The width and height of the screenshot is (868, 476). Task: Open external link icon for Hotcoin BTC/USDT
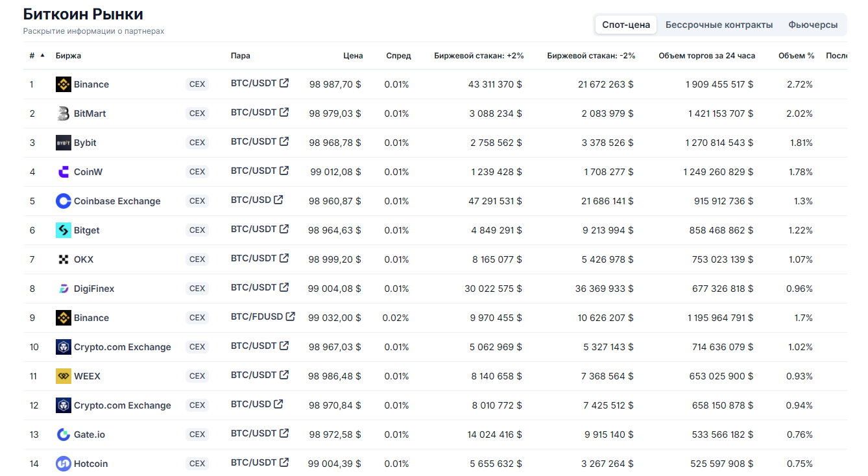284,462
